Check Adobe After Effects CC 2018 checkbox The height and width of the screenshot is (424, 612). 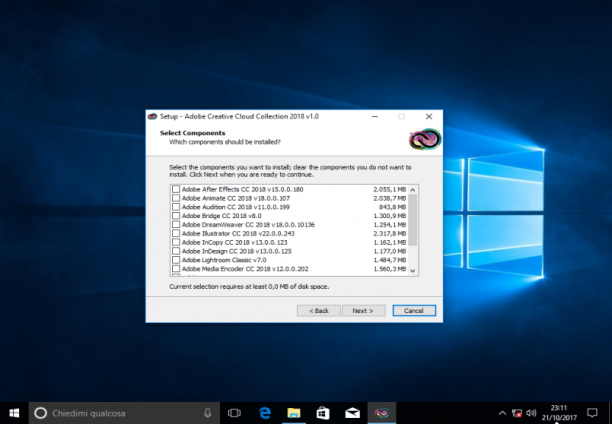pyautogui.click(x=176, y=189)
